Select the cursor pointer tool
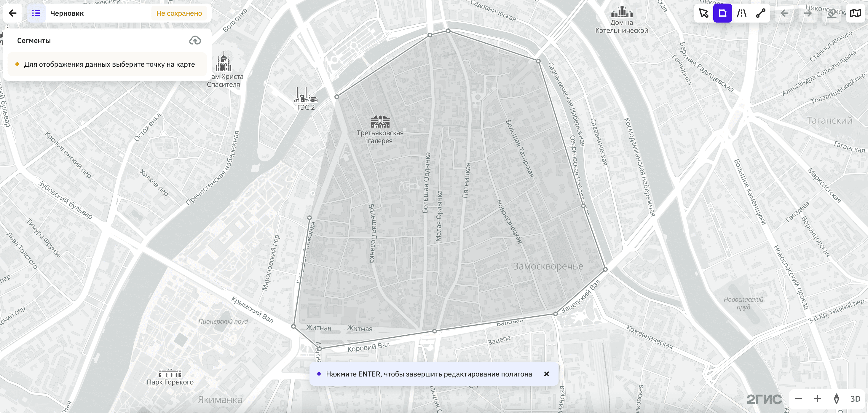This screenshot has width=868, height=413. coord(703,13)
